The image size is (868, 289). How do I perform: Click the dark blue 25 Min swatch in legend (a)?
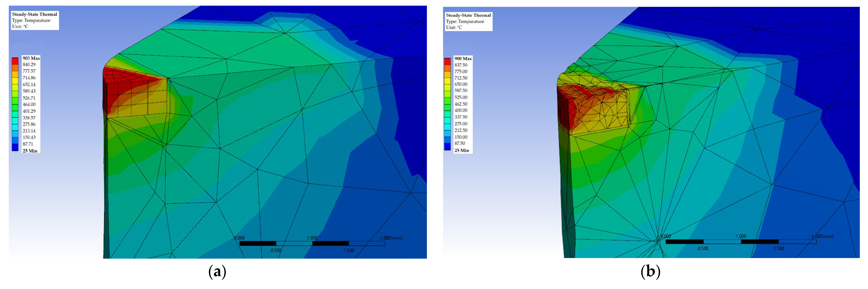tap(15, 147)
